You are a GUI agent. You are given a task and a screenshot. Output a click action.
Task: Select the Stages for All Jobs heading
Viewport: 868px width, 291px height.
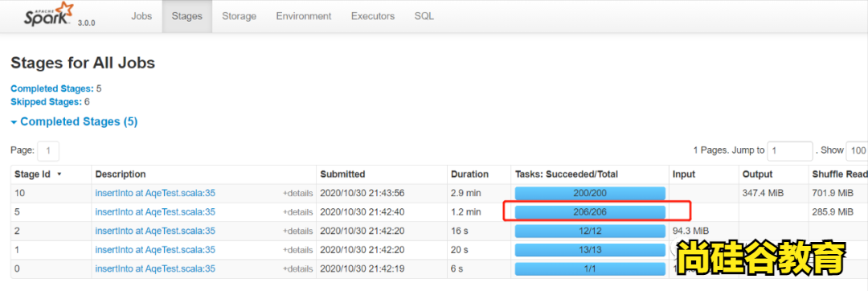83,63
